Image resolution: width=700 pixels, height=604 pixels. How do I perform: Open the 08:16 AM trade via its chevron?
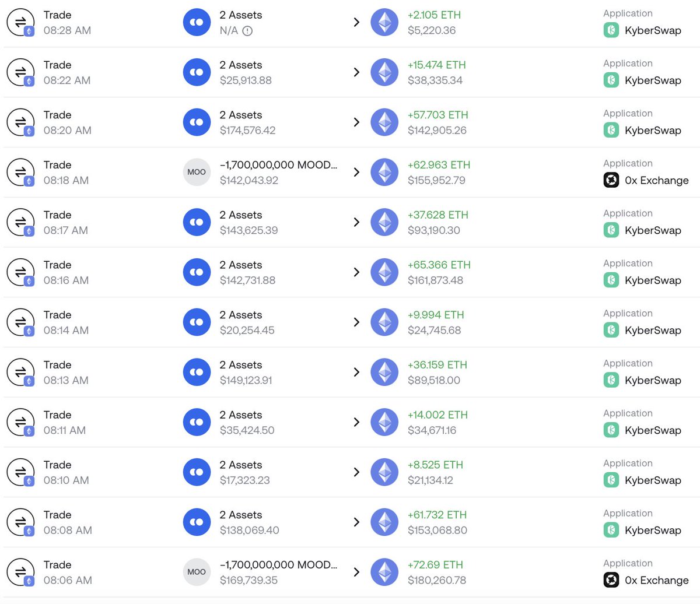click(356, 272)
